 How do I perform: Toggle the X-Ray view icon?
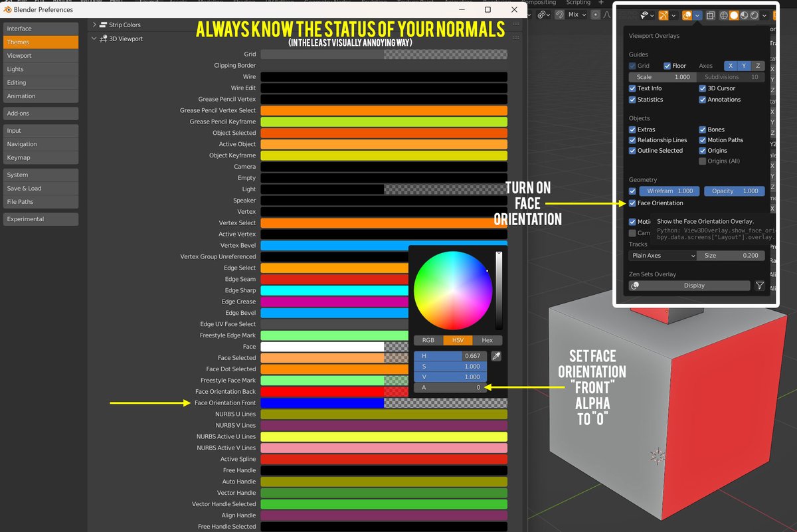[x=710, y=15]
